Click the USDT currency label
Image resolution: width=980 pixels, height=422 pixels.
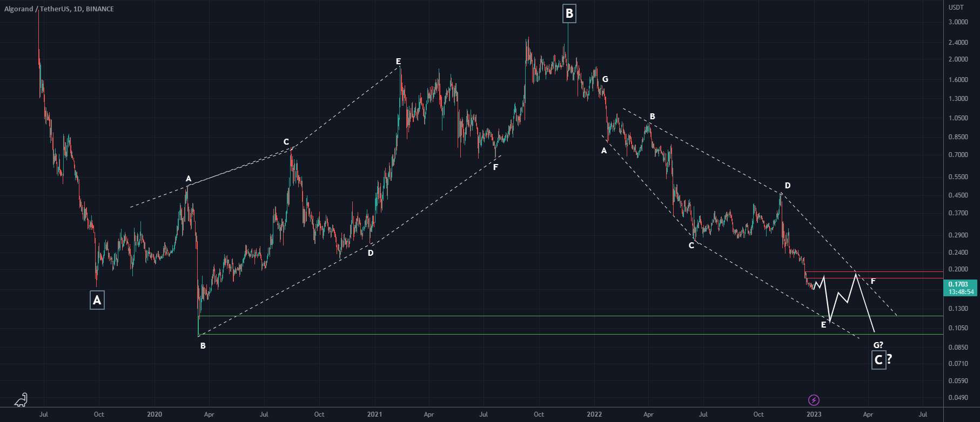956,8
